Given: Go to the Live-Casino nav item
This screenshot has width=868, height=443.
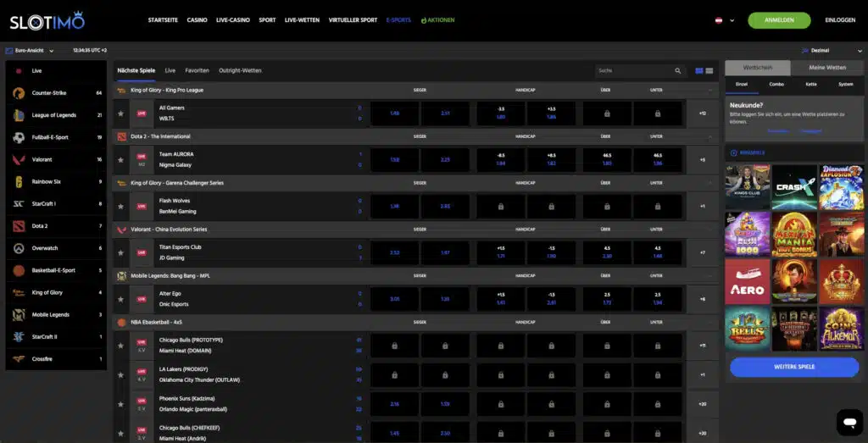Looking at the screenshot, I should 232,20.
